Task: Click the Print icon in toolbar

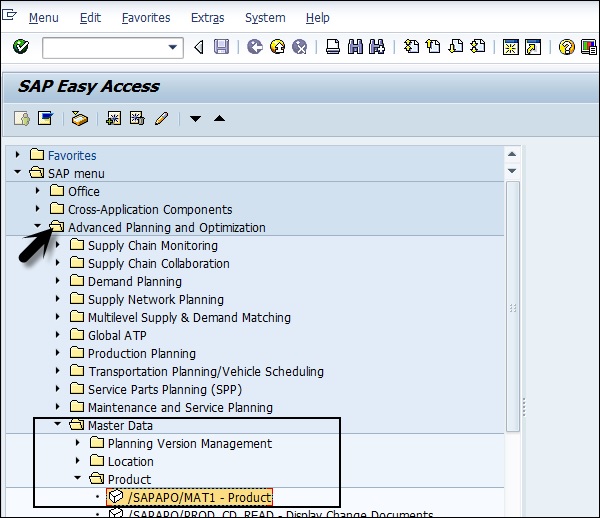Action: point(332,47)
